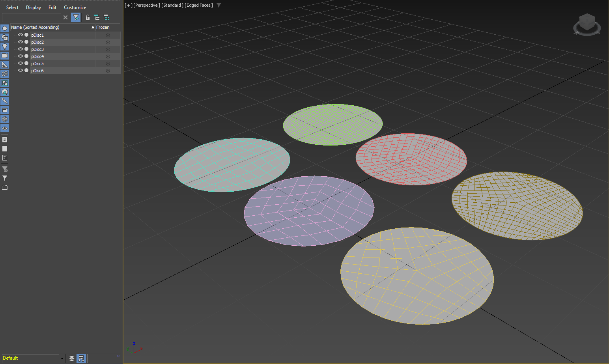The width and height of the screenshot is (609, 364).
Task: Toggle the Display Bones filter icon
Action: (5, 101)
